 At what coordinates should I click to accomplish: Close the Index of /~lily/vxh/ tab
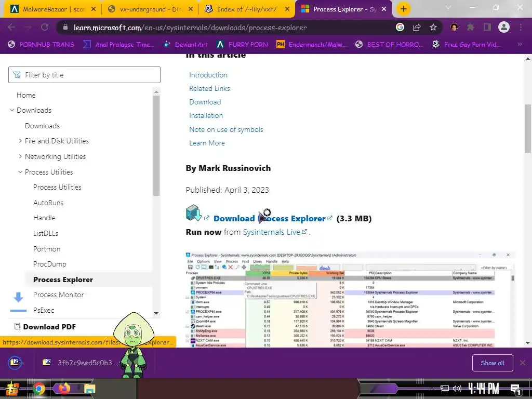pos(287,9)
